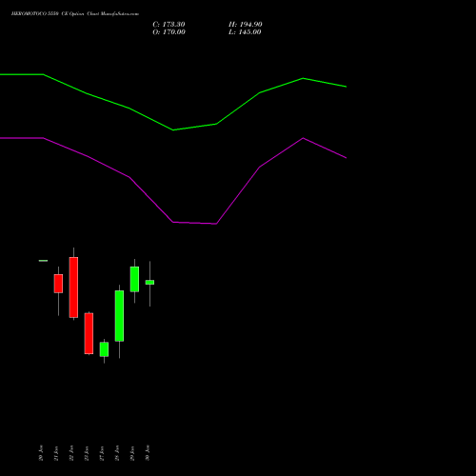Click the open value O: 170.00
This screenshot has width=476, height=476.
[169, 32]
